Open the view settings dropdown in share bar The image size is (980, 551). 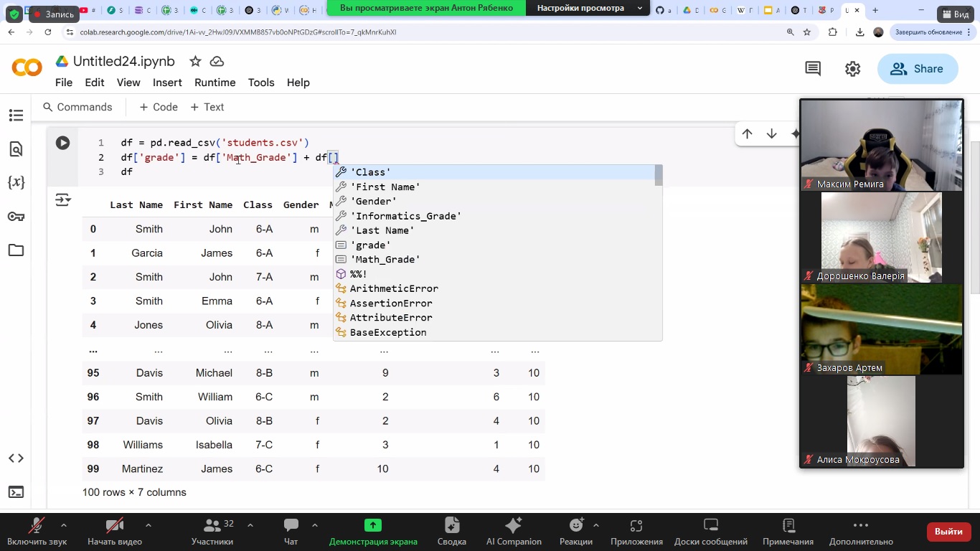click(590, 8)
